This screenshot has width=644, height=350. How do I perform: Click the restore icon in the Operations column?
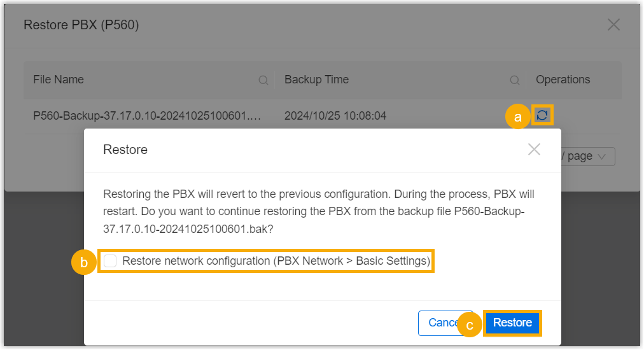tap(542, 115)
